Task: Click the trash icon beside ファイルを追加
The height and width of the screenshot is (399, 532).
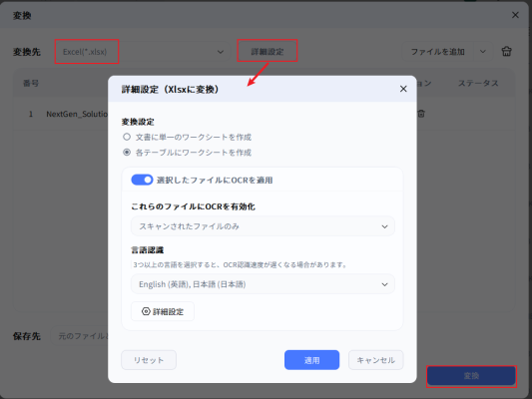Action: (x=506, y=52)
